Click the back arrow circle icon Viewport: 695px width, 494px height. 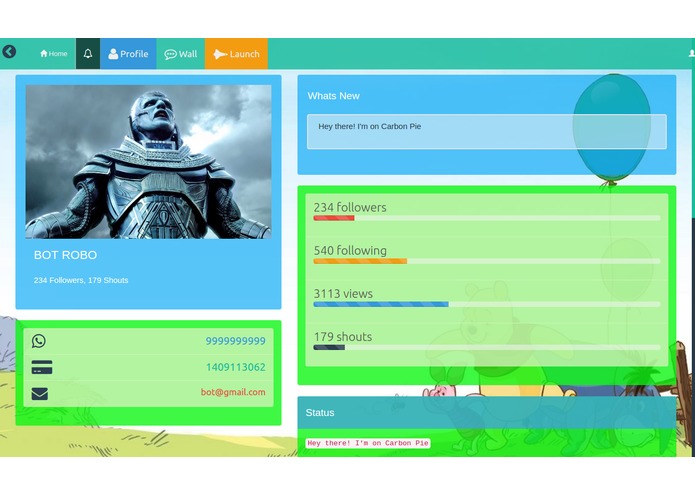(9, 52)
